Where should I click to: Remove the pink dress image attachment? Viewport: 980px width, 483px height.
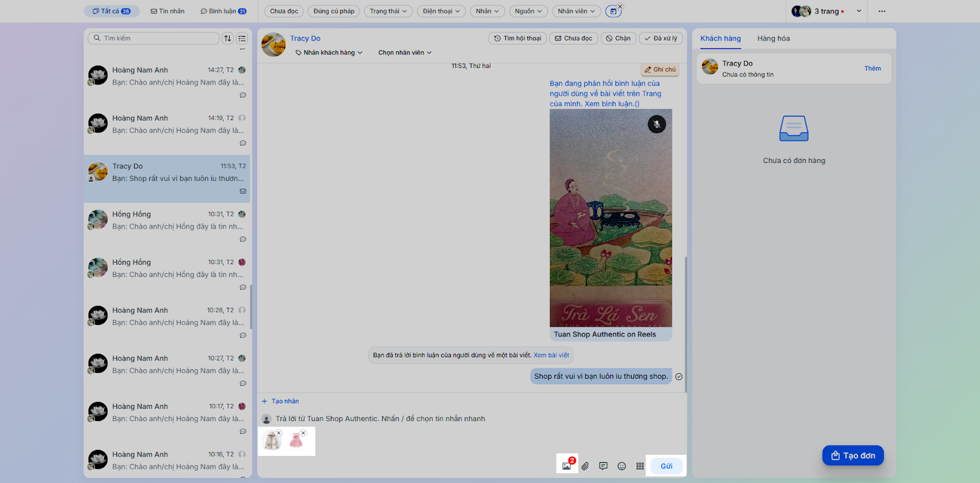pyautogui.click(x=303, y=433)
